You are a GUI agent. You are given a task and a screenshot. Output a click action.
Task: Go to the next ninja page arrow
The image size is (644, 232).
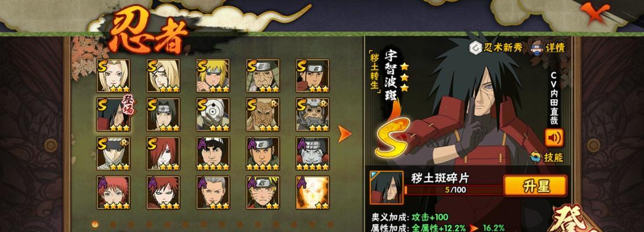(x=344, y=134)
